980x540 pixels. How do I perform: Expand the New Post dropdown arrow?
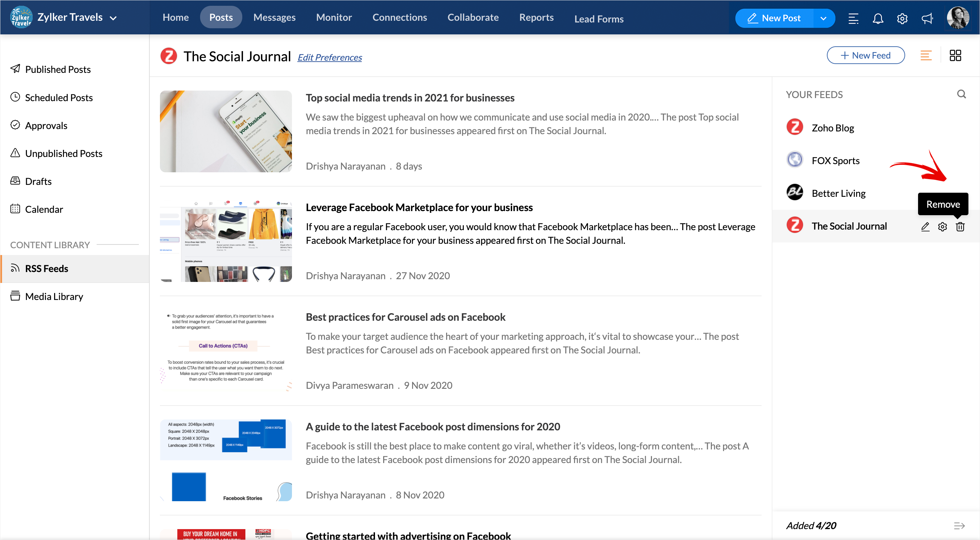[x=823, y=18]
